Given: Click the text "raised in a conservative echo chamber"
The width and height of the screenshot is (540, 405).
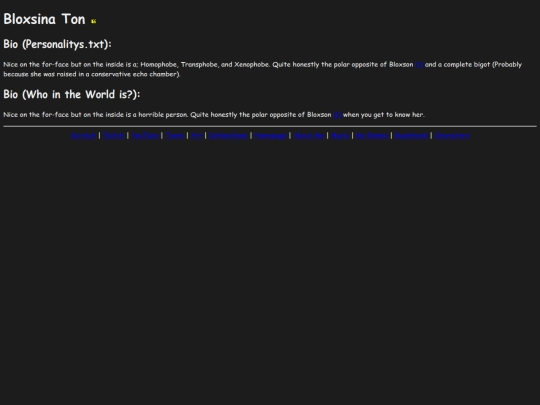Looking at the screenshot, I should tap(118, 74).
